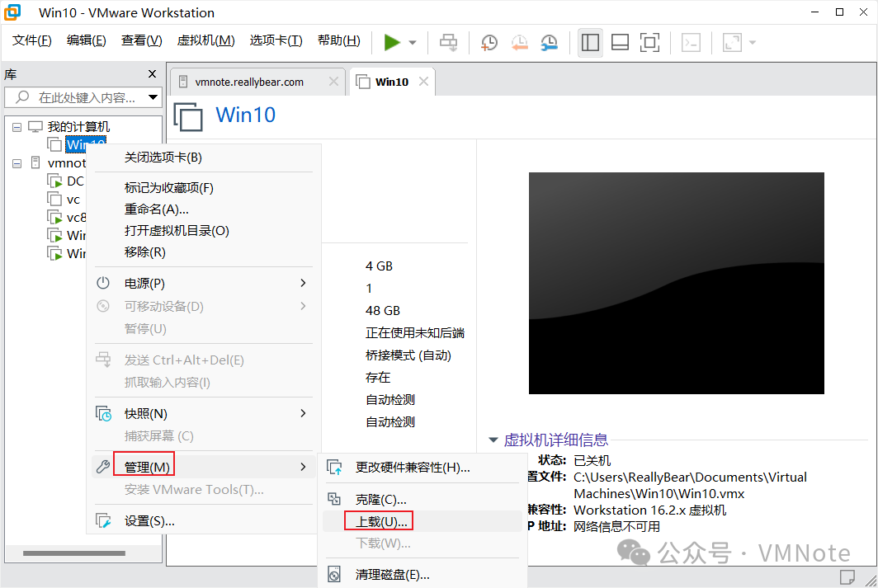Choose 更改硬件兼容性(H)... submenu item
Image resolution: width=878 pixels, height=588 pixels.
(x=413, y=468)
